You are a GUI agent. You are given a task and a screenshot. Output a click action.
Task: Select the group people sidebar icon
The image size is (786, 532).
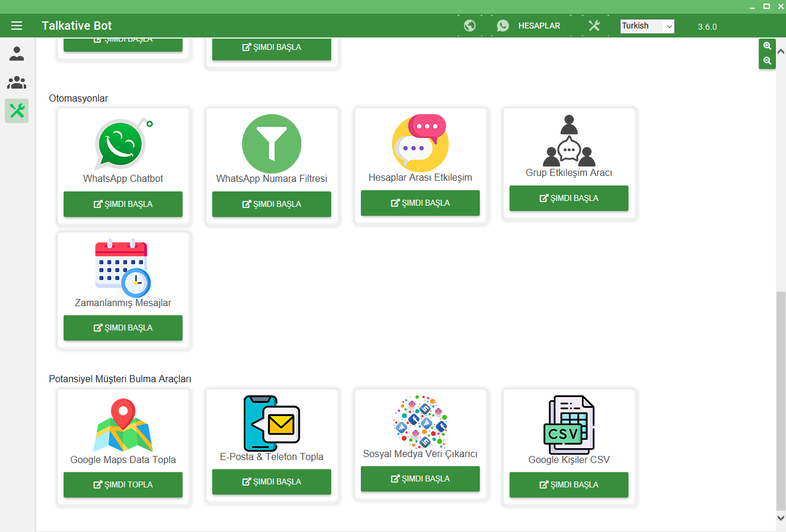pos(17,83)
